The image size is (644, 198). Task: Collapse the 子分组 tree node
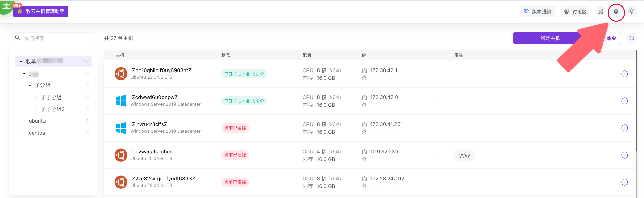(x=30, y=85)
